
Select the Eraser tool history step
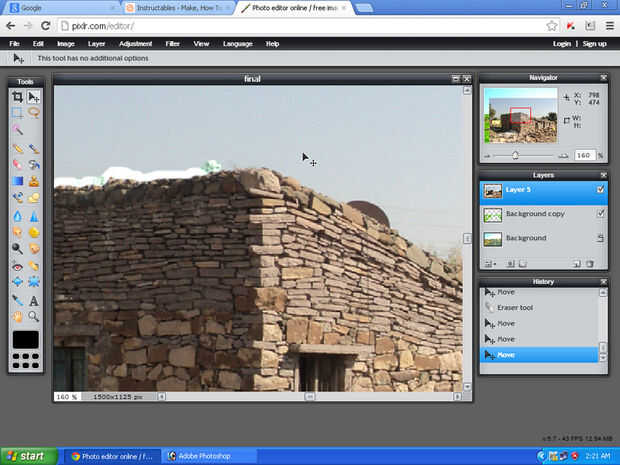[540, 307]
